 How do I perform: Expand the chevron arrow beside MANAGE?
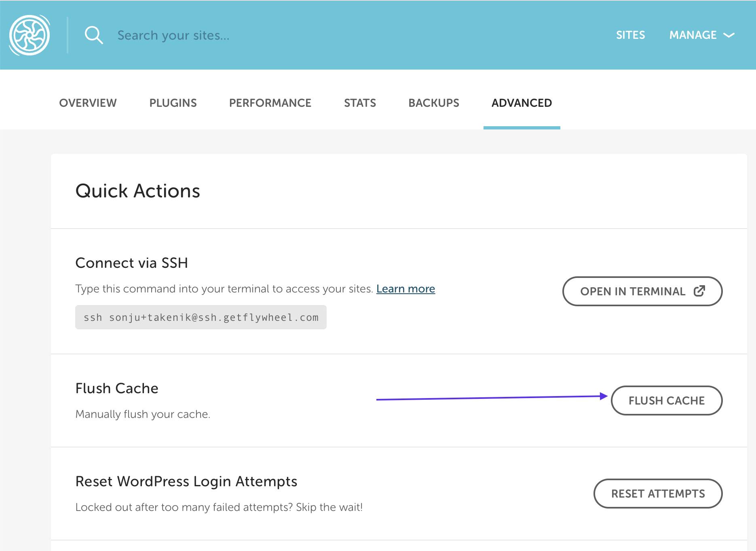pyautogui.click(x=729, y=36)
